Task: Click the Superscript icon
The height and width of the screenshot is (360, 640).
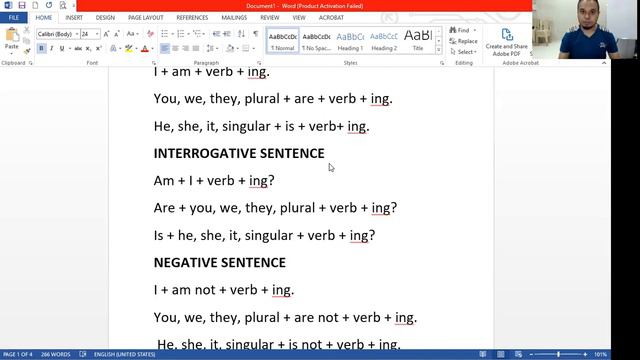Action: coord(98,49)
